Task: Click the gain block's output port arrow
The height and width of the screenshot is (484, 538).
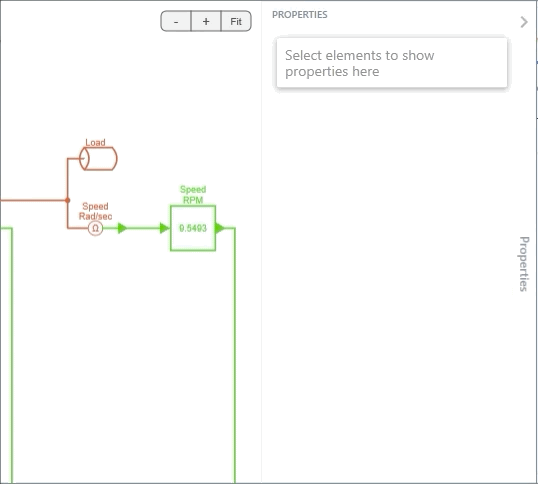Action: (x=220, y=228)
